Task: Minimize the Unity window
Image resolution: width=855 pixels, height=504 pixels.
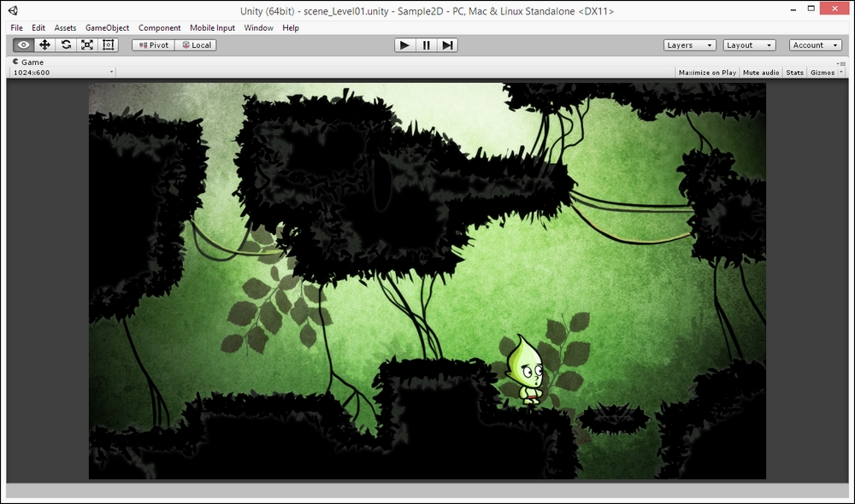Action: click(793, 9)
